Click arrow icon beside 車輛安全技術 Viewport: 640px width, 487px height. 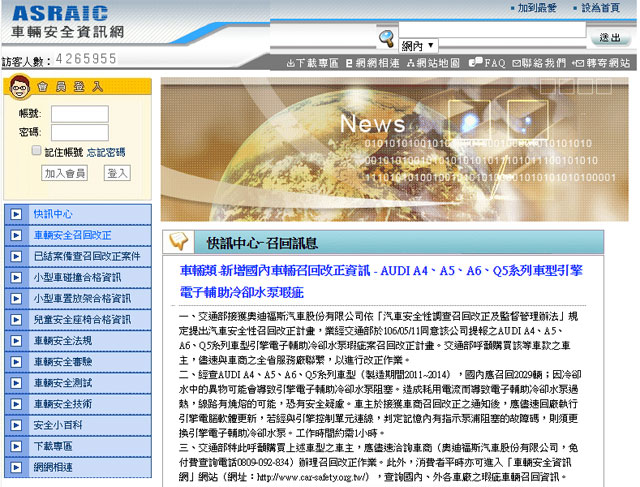pos(16,404)
